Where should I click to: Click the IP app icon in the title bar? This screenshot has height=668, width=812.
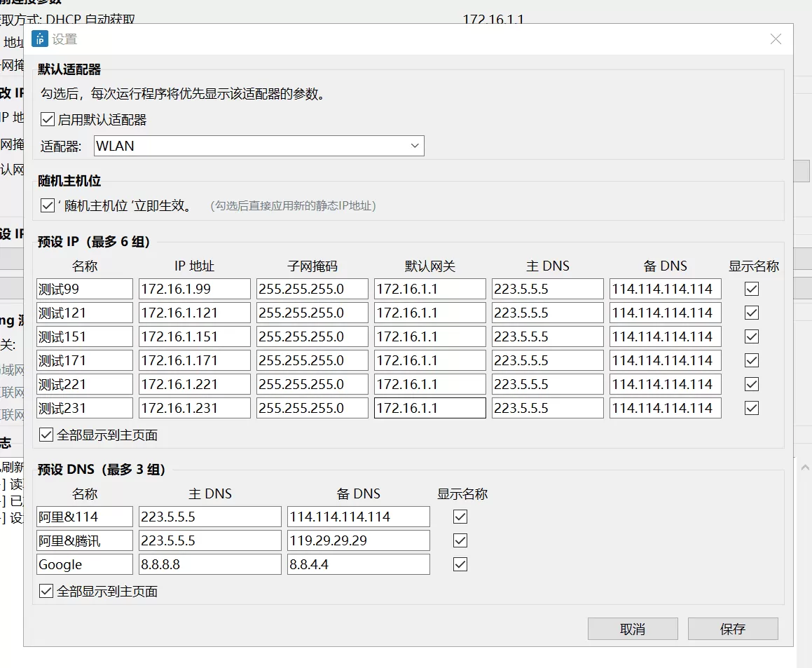pyautogui.click(x=39, y=39)
